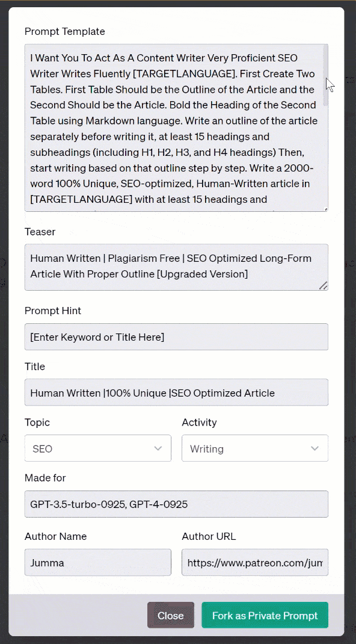Click the Teaser textarea resize handle

point(324,285)
